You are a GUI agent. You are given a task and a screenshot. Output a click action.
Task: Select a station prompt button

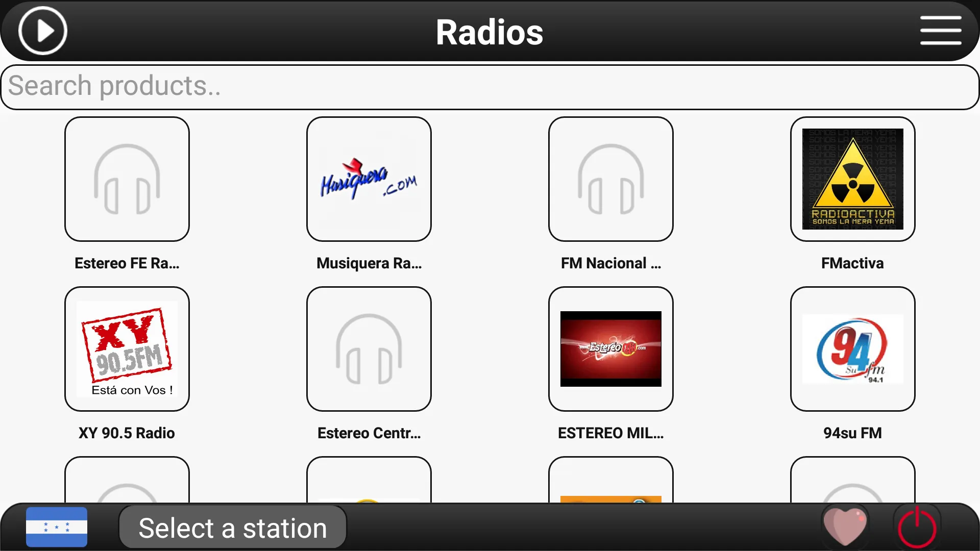[232, 528]
